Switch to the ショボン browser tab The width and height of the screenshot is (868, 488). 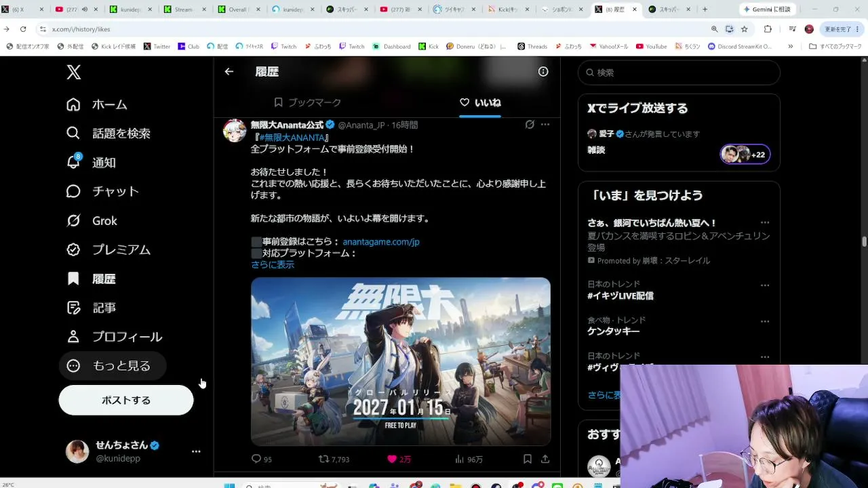[x=563, y=9]
